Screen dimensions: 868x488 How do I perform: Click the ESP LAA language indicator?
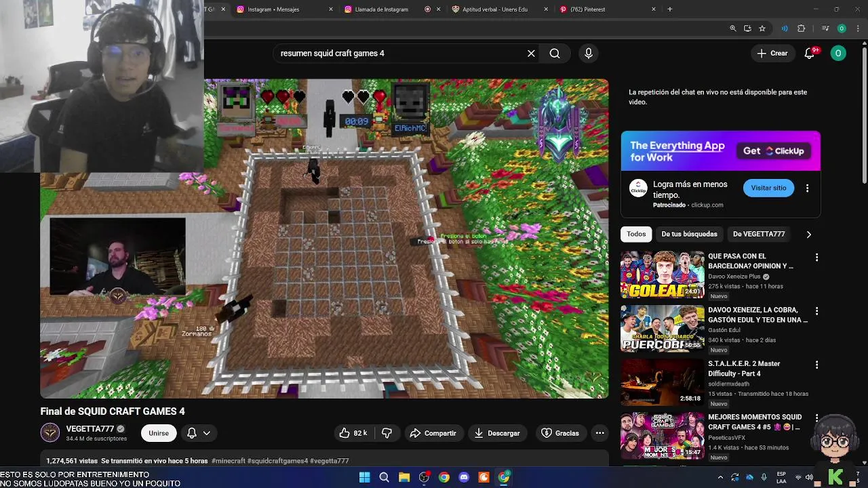coord(782,477)
